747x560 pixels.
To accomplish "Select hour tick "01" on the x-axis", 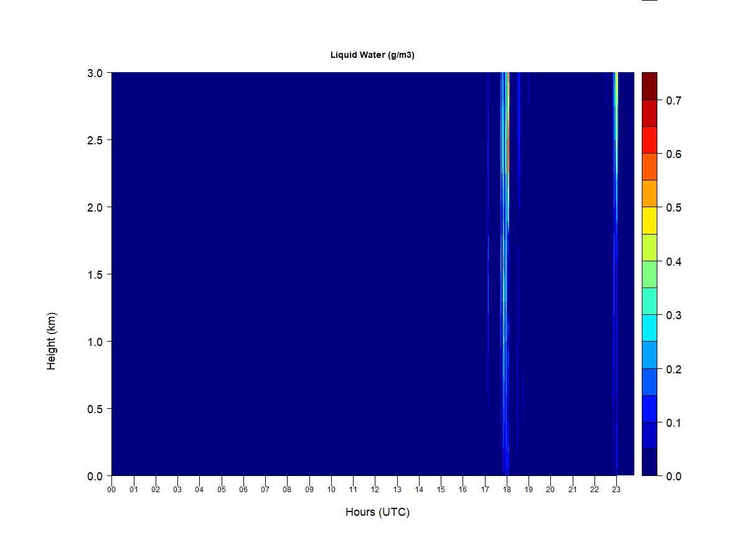I will point(134,490).
